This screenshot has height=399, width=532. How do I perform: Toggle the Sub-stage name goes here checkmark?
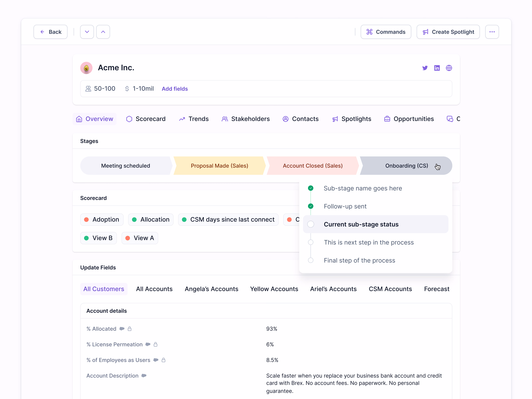(311, 188)
